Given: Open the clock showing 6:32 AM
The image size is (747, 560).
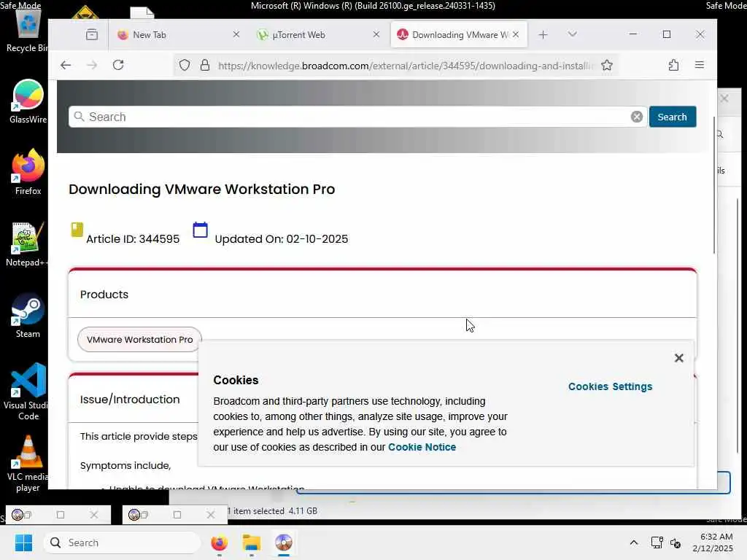Looking at the screenshot, I should [713, 542].
